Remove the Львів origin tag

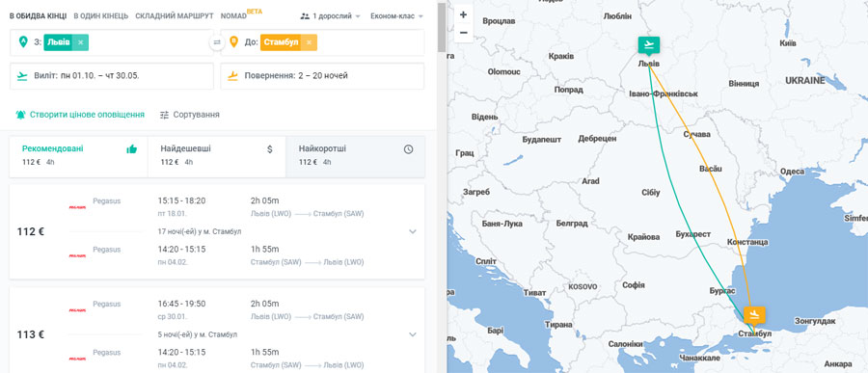[x=80, y=42]
